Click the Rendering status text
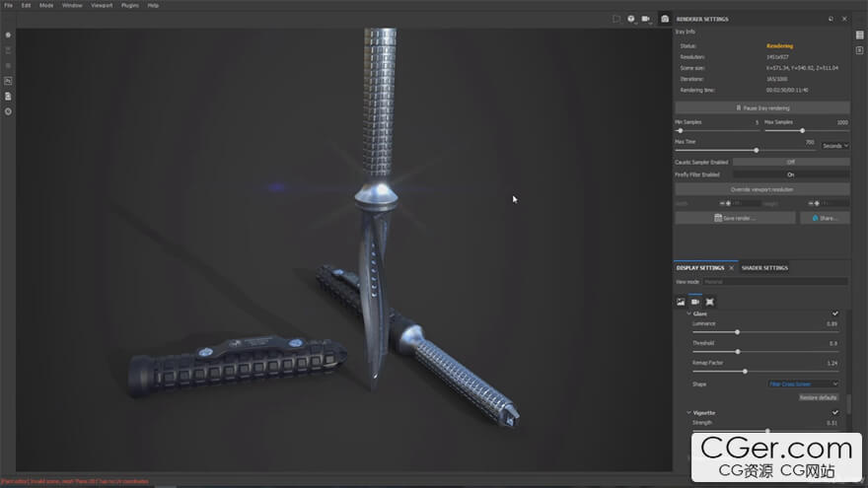 click(x=780, y=46)
